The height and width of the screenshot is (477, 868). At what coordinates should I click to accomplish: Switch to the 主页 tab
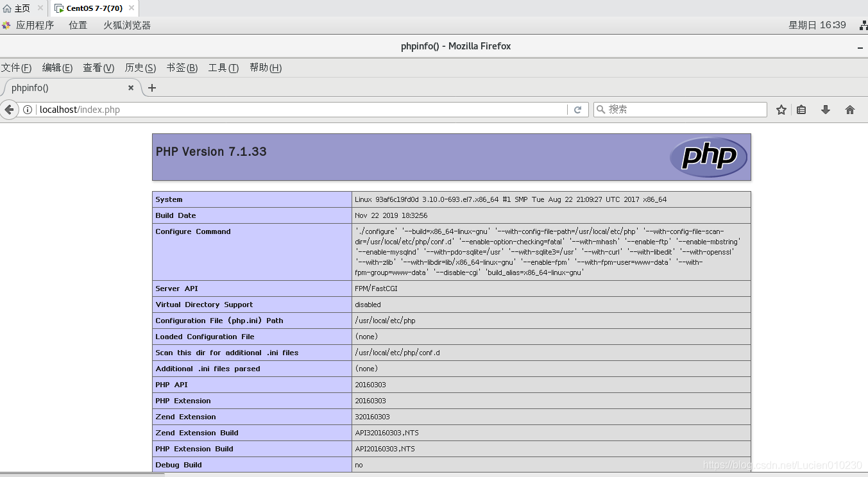pyautogui.click(x=18, y=8)
